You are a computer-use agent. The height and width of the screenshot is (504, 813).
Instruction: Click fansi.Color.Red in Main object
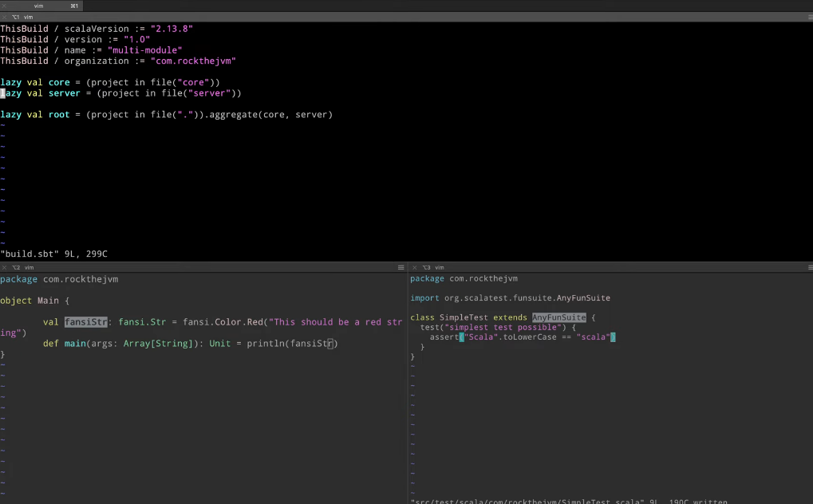pyautogui.click(x=223, y=322)
